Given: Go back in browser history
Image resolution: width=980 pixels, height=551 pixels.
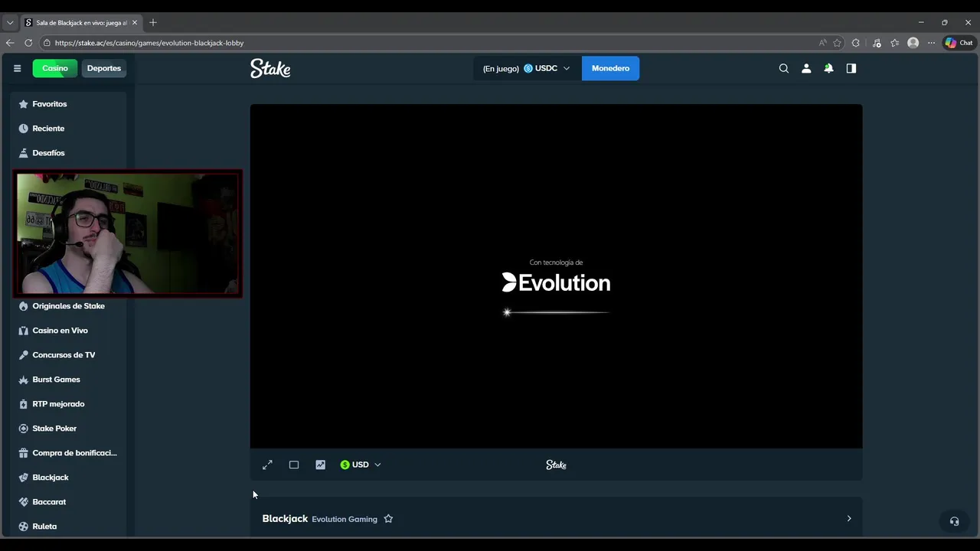Looking at the screenshot, I should click(10, 43).
